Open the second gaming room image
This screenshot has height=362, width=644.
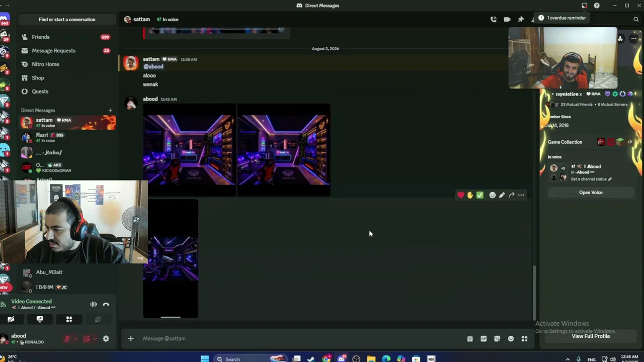point(284,150)
